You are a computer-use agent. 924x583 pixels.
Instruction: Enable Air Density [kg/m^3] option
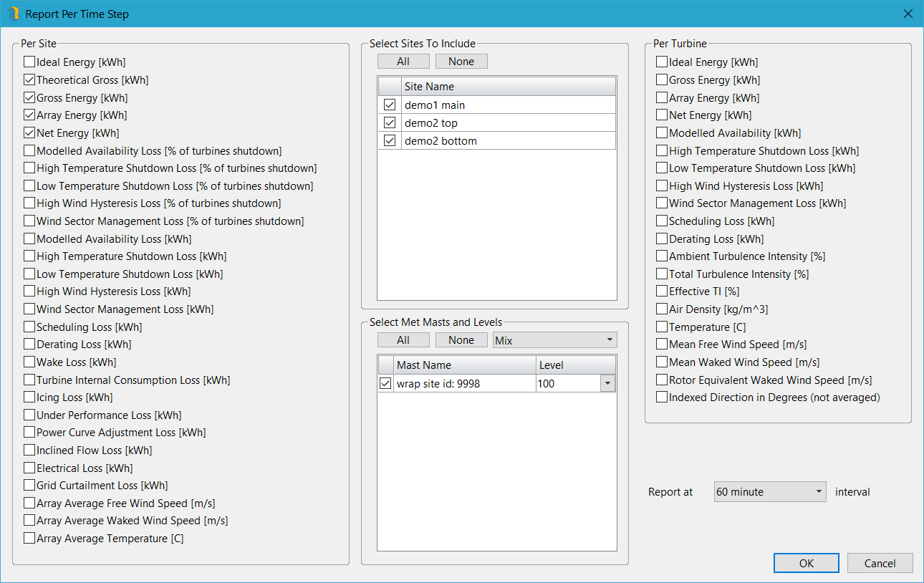662,309
